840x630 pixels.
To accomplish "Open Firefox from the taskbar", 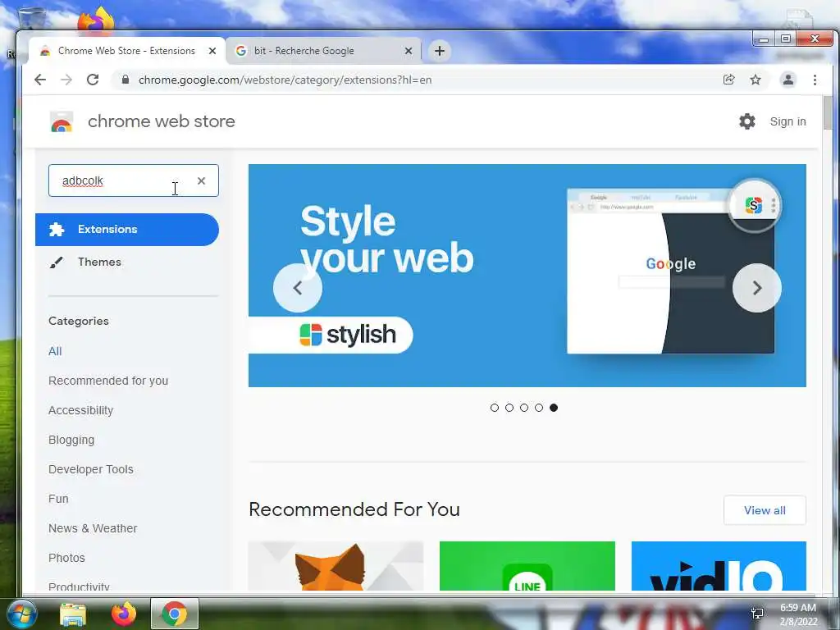I will coord(124,614).
